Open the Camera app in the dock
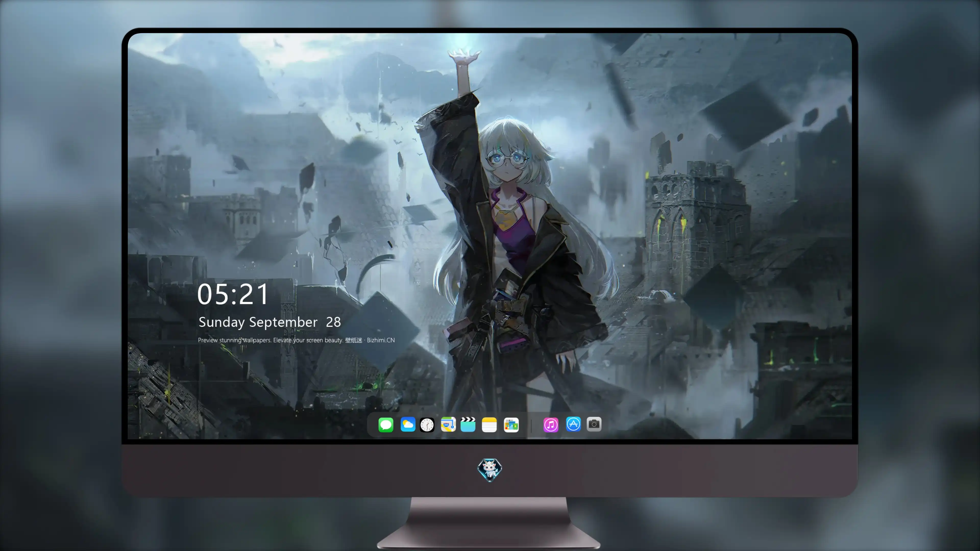Viewport: 980px width, 551px height. [x=594, y=424]
